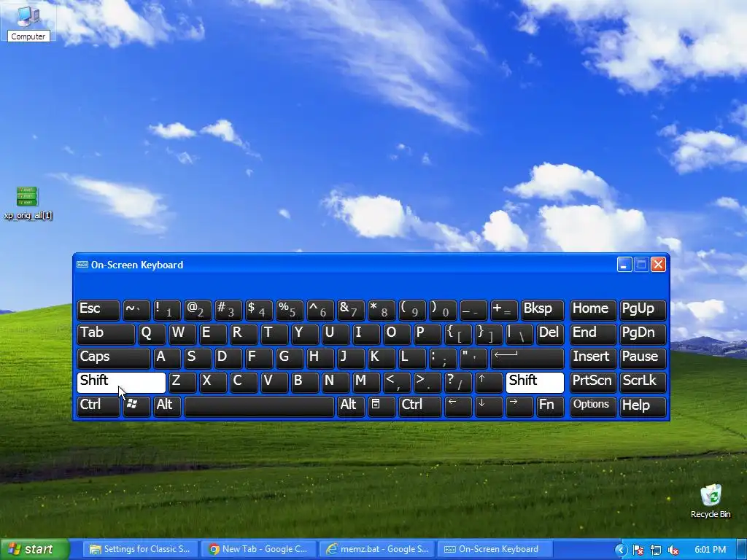Click the + = key

coord(504,310)
